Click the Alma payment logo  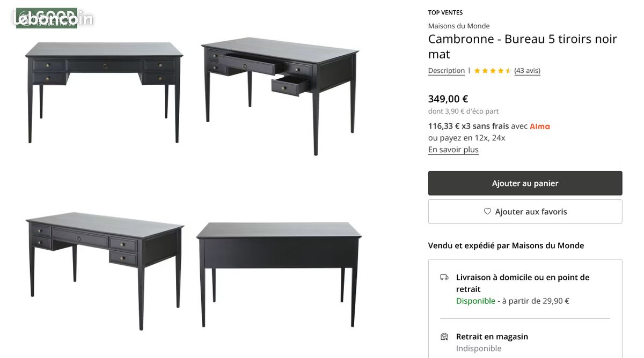(540, 126)
